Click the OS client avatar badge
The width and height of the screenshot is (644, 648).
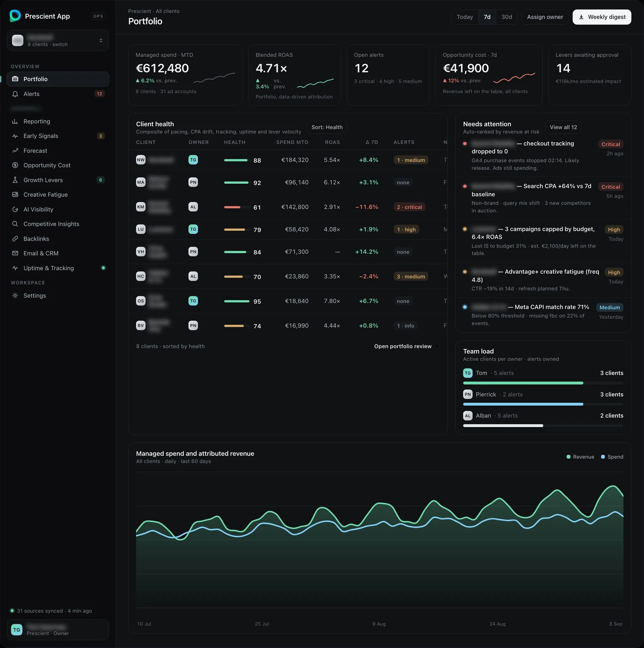point(140,301)
